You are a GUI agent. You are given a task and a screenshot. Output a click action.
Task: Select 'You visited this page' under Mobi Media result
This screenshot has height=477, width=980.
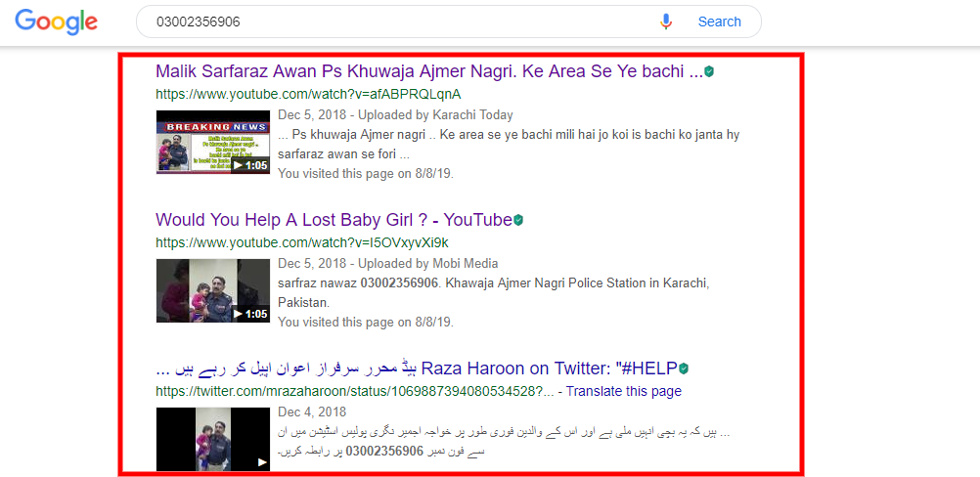[366, 323]
